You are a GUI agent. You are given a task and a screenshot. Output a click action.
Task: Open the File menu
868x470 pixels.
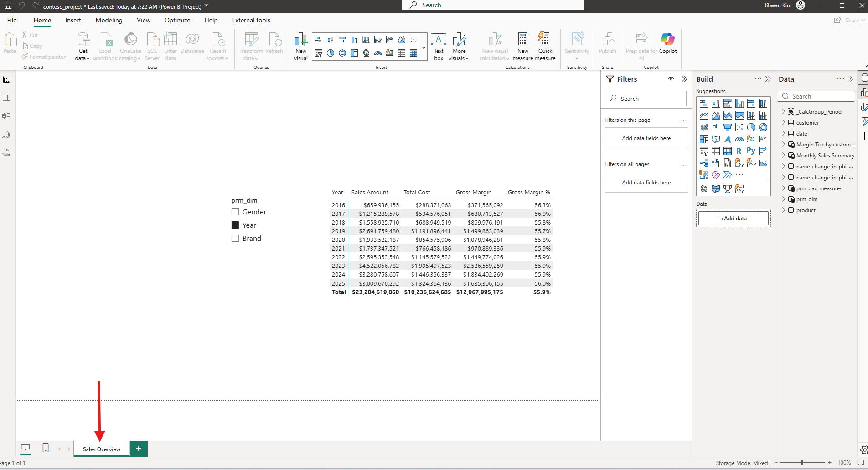[x=12, y=20]
